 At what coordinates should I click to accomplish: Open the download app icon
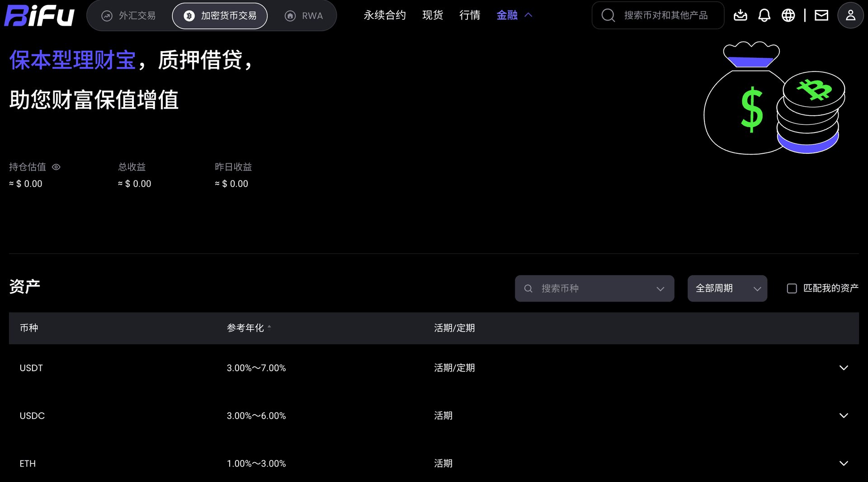point(740,15)
